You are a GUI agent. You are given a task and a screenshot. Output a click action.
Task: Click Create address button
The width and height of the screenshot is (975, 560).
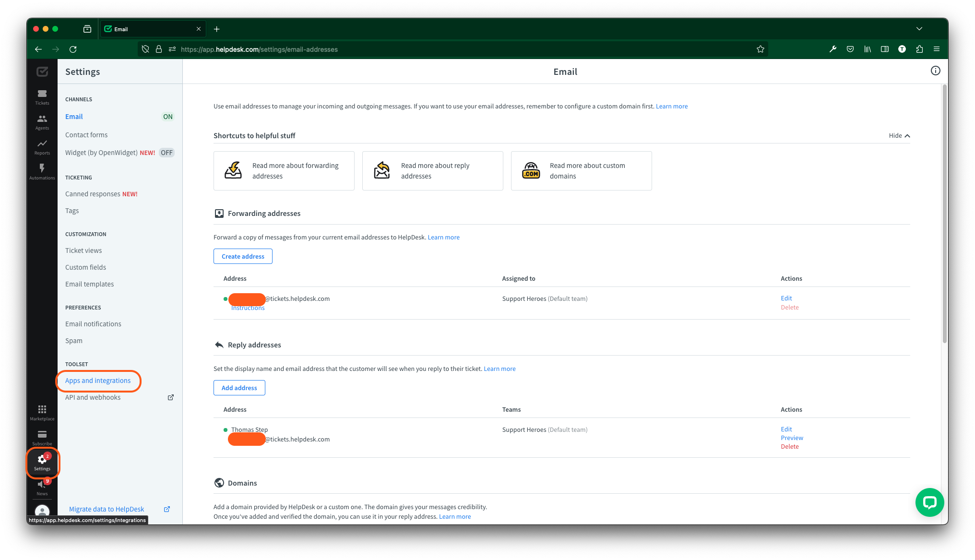pyautogui.click(x=242, y=256)
